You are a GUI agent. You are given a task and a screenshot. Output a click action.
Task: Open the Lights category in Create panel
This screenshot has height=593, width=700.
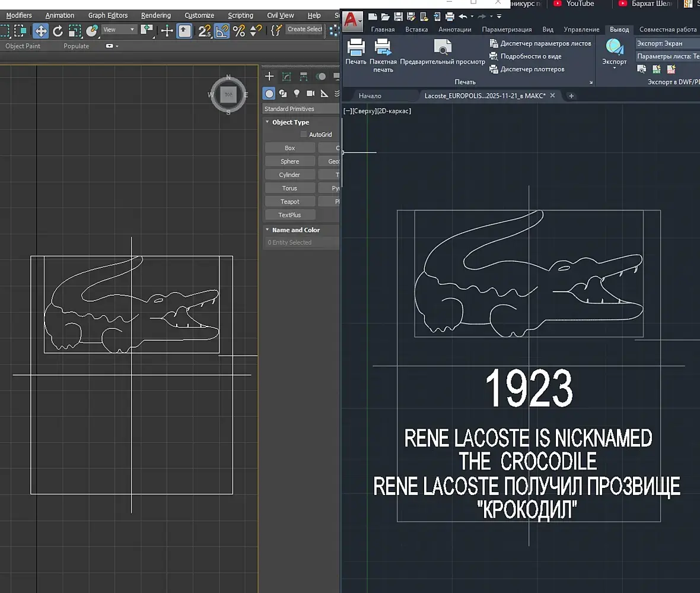[297, 93]
